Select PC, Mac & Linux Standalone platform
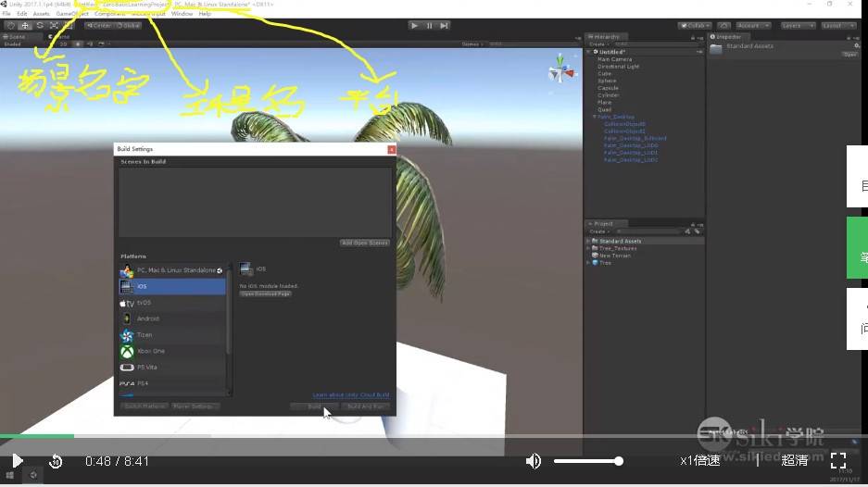Screen dimensions: 868x487 pyautogui.click(x=172, y=270)
